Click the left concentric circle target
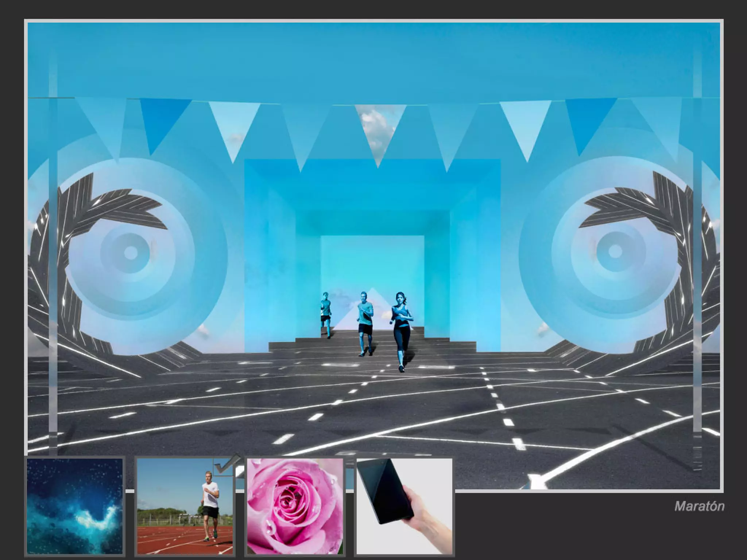 131,252
